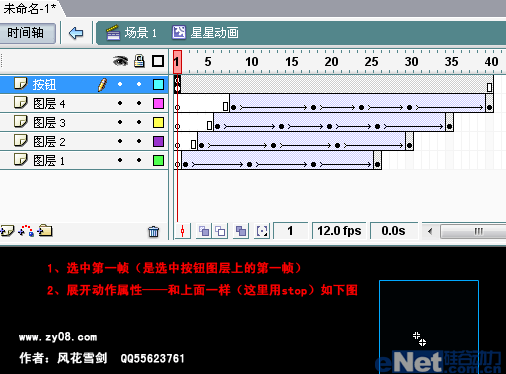Select layer 图层 2
506x374 pixels.
point(84,141)
